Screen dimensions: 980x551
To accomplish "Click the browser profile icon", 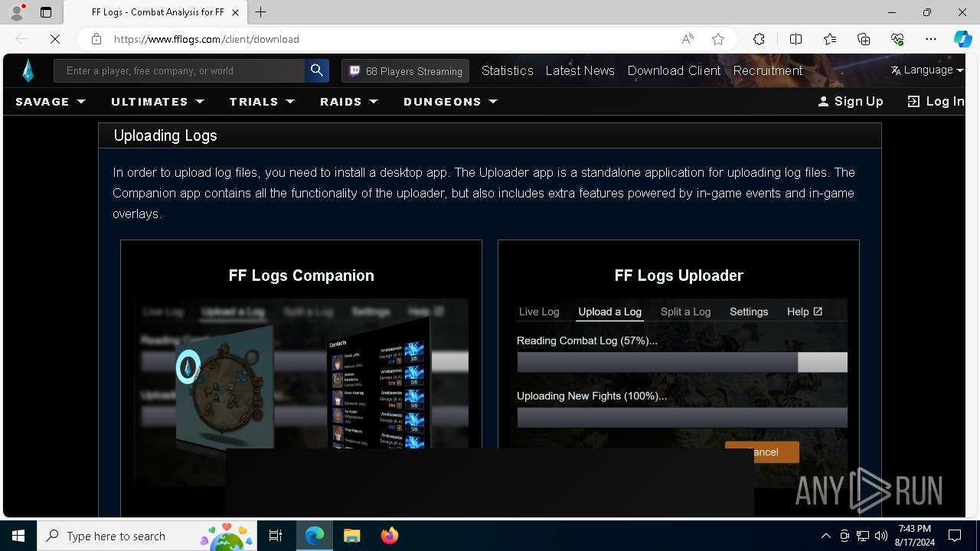I will point(17,12).
